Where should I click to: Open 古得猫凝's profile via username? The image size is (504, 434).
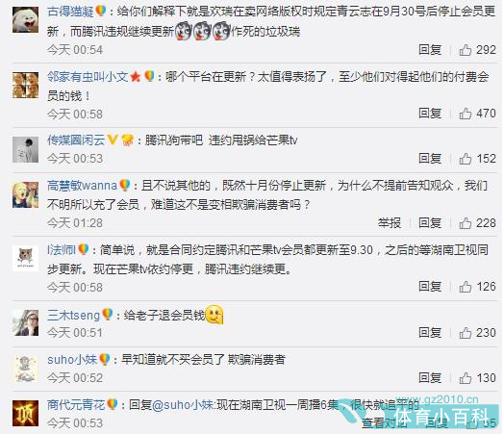pos(70,12)
